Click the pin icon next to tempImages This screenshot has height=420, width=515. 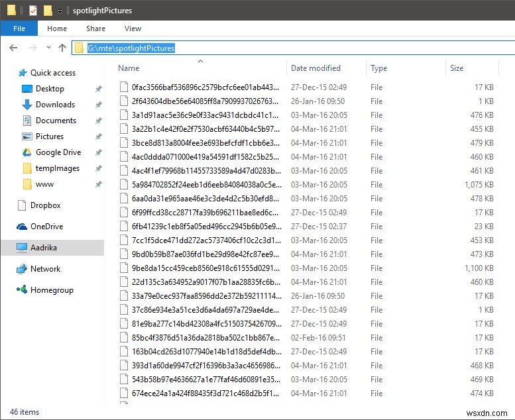tap(99, 168)
